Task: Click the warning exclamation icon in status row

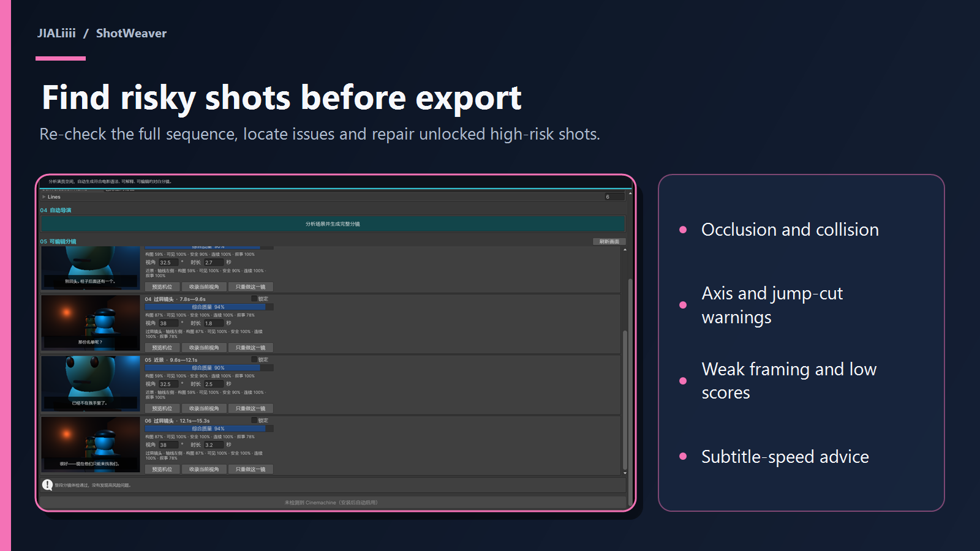Action: [x=47, y=485]
